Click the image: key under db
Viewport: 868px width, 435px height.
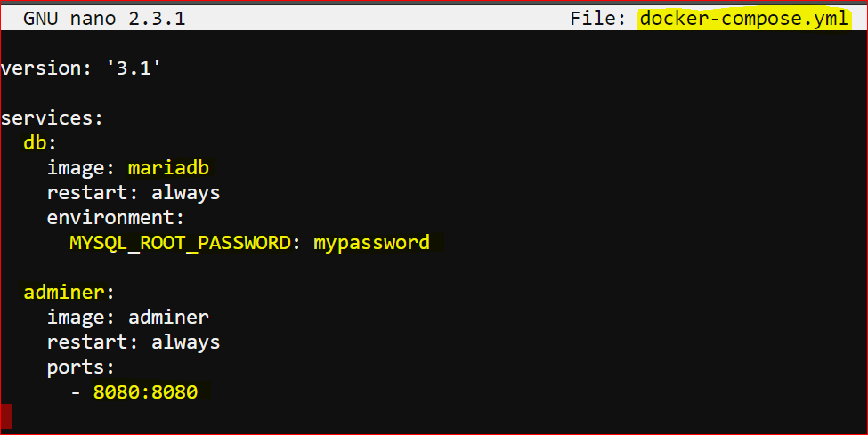[x=81, y=168]
